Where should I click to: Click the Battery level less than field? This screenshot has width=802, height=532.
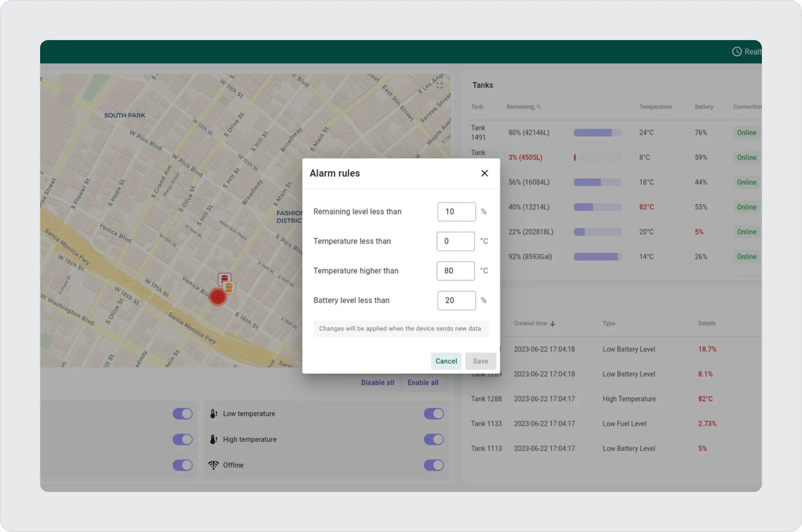click(x=456, y=300)
